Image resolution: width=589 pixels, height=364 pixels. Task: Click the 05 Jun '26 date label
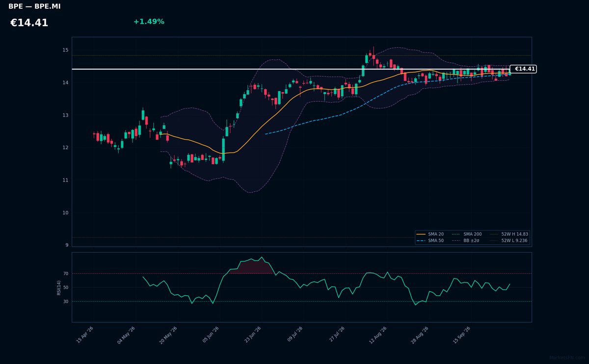[x=210, y=335]
